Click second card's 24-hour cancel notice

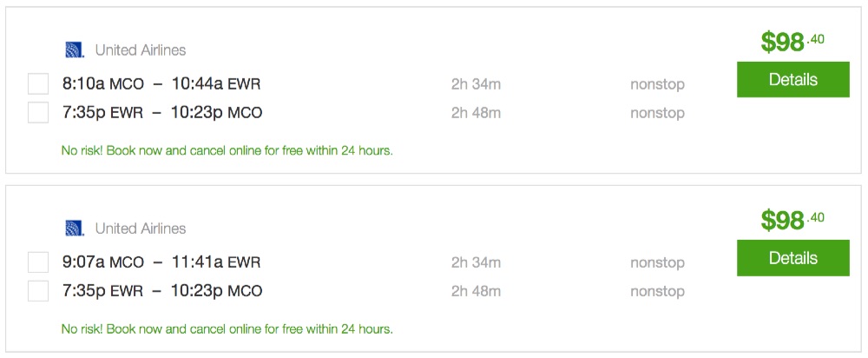click(227, 329)
